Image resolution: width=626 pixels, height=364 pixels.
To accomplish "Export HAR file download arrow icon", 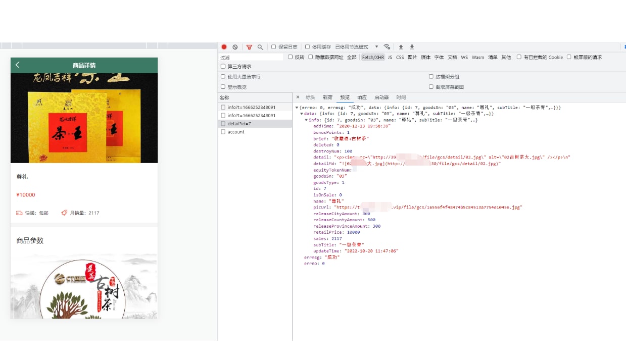I will pos(412,47).
